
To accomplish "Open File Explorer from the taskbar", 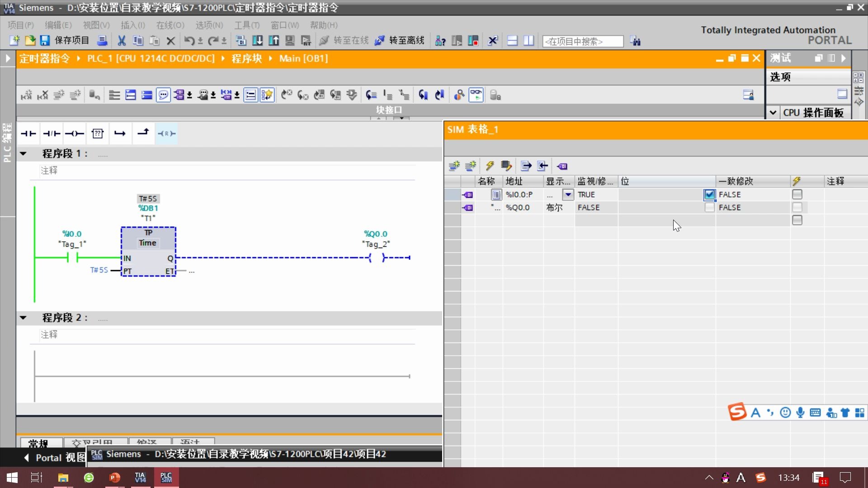I will 63,478.
